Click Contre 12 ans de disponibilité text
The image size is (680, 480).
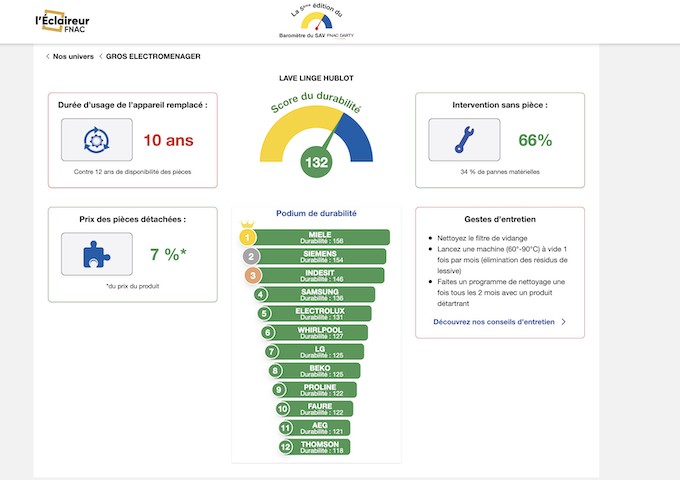pyautogui.click(x=132, y=172)
